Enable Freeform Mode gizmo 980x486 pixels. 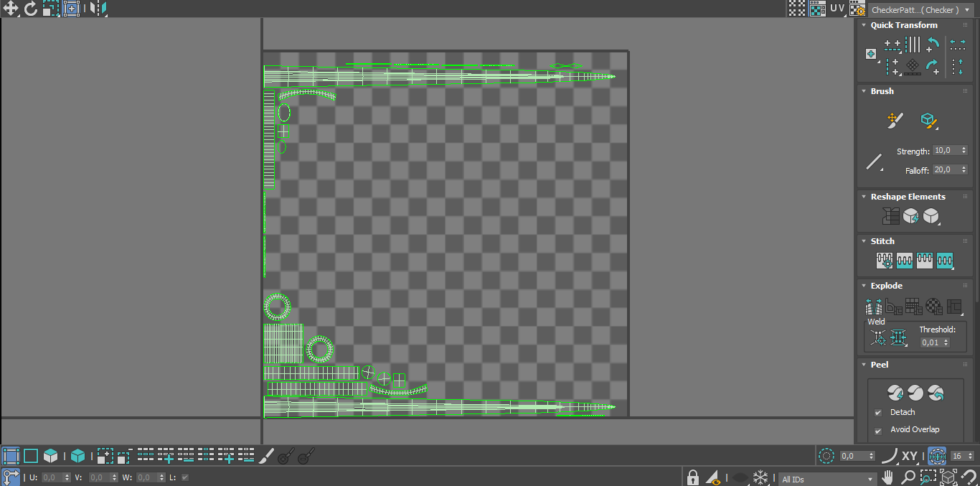pyautogui.click(x=70, y=9)
